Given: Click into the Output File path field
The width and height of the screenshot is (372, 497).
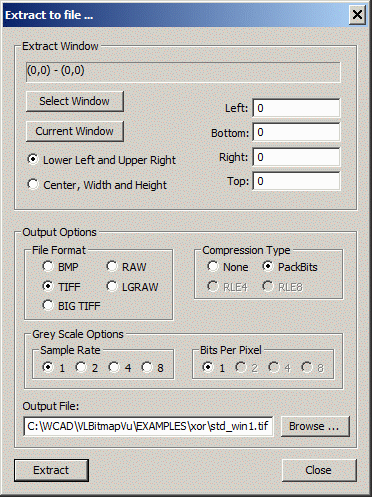Looking at the screenshot, I should click(148, 426).
